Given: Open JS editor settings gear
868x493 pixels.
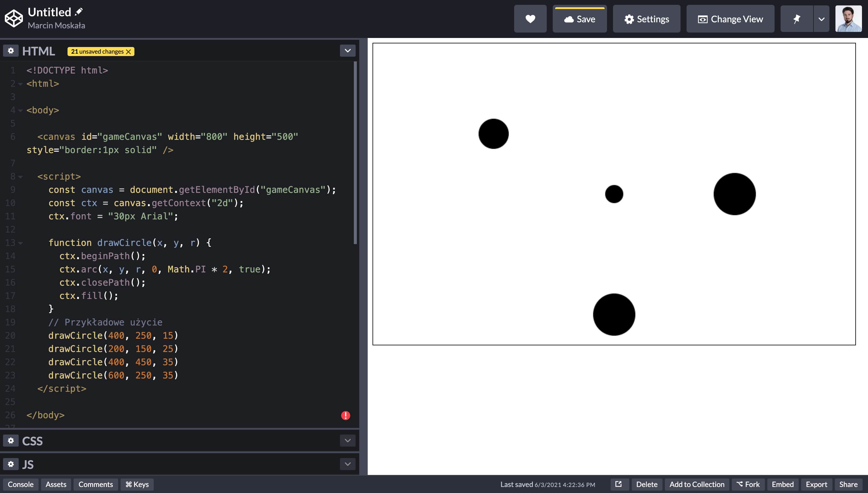Looking at the screenshot, I should 11,464.
